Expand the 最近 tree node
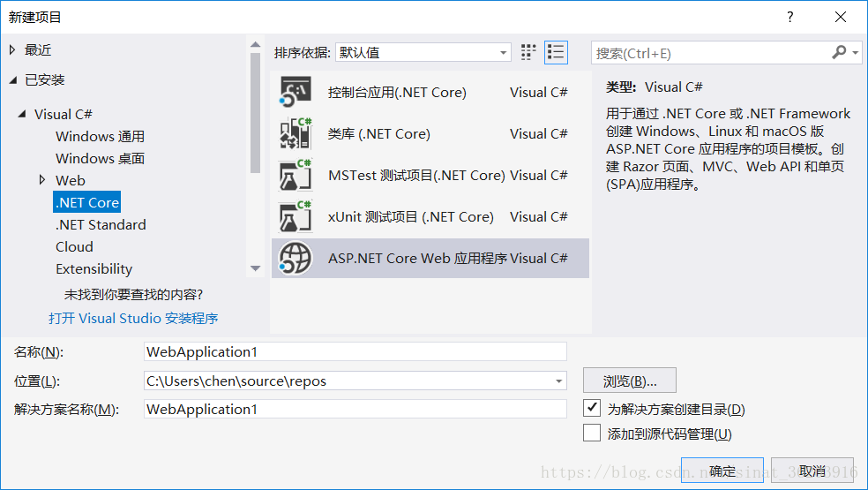868x490 pixels. (12, 50)
